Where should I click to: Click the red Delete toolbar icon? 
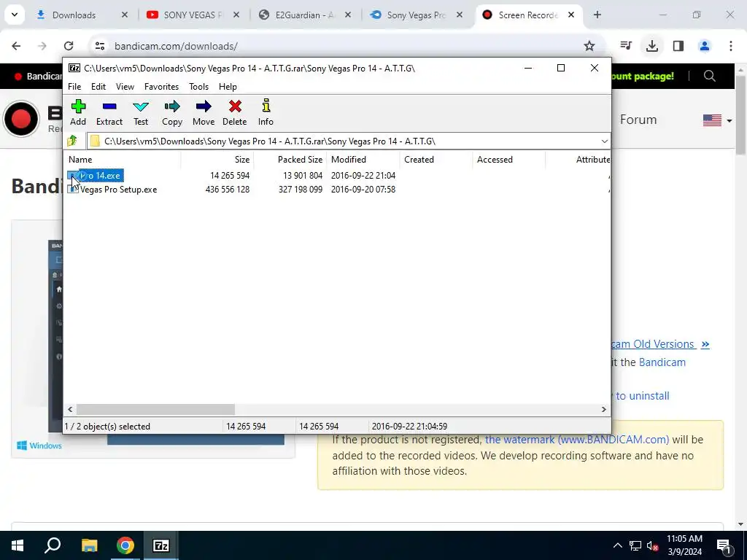tap(234, 112)
